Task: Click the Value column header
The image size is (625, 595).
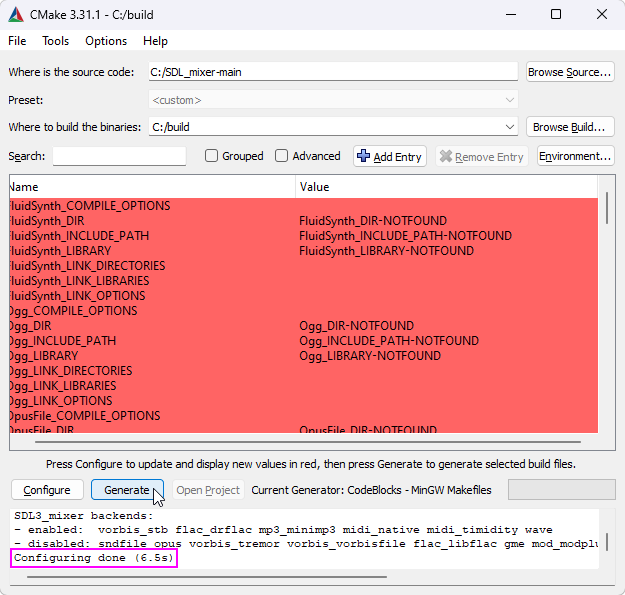Action: pos(446,187)
